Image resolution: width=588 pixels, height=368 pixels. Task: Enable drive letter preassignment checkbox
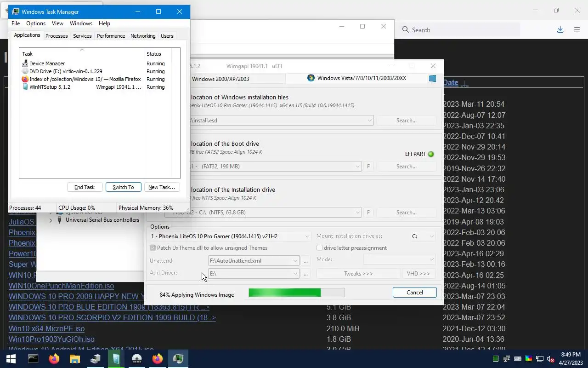pos(319,247)
